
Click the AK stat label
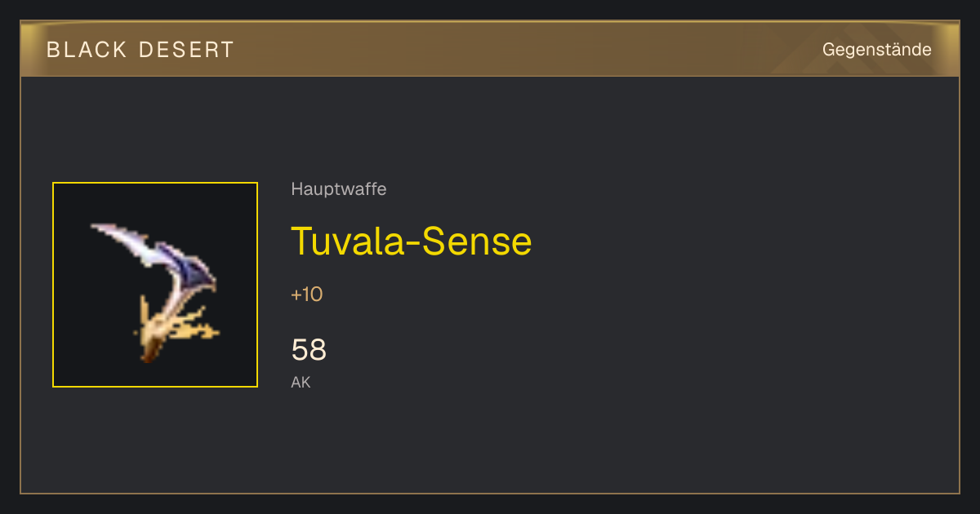pos(301,382)
